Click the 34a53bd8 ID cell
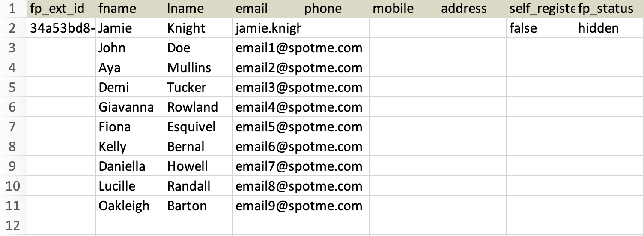 coord(61,28)
